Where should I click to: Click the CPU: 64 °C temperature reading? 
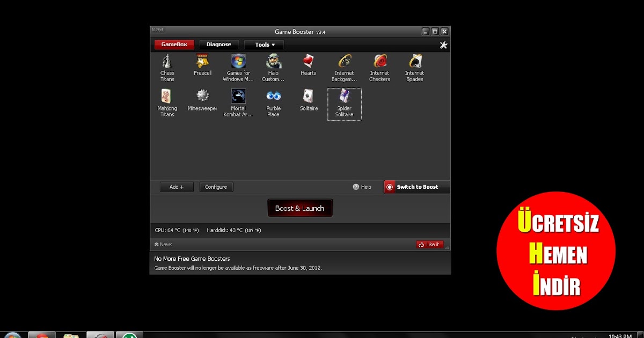click(177, 230)
